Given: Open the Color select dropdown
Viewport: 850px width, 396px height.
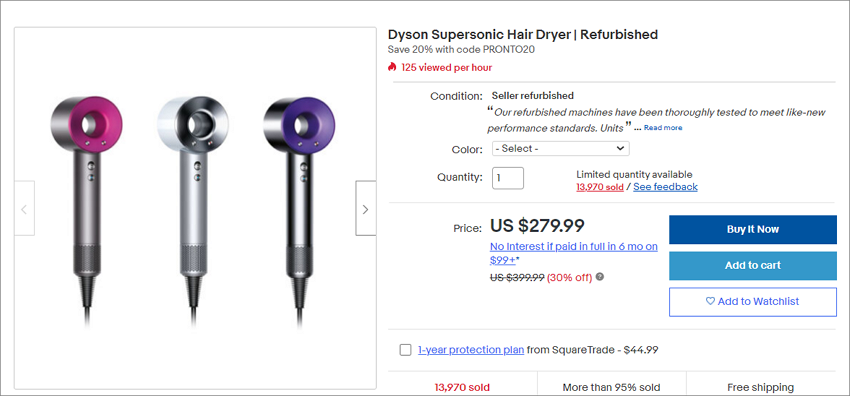Looking at the screenshot, I should click(561, 148).
